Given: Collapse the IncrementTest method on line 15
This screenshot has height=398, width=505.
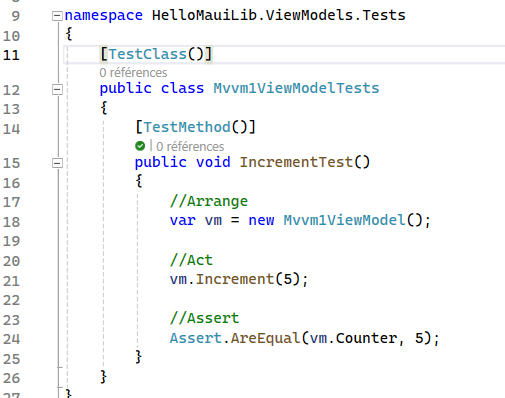Looking at the screenshot, I should (x=57, y=163).
